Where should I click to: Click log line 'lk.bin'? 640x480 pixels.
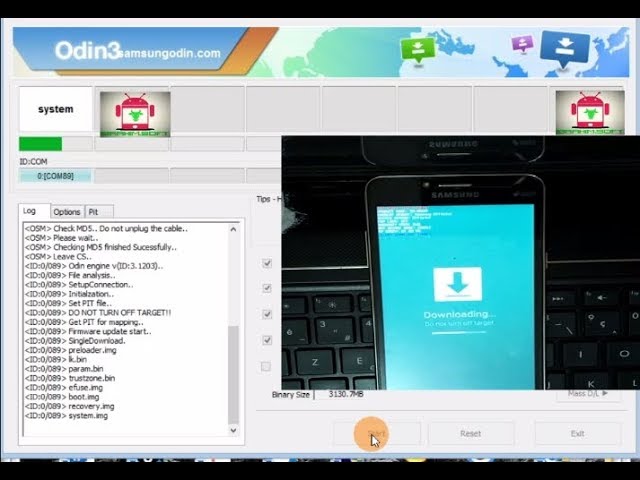56,360
